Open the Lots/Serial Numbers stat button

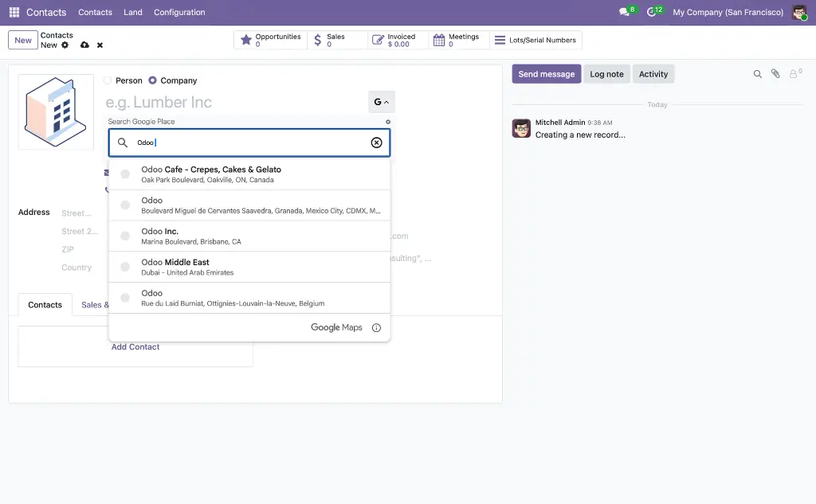point(535,40)
